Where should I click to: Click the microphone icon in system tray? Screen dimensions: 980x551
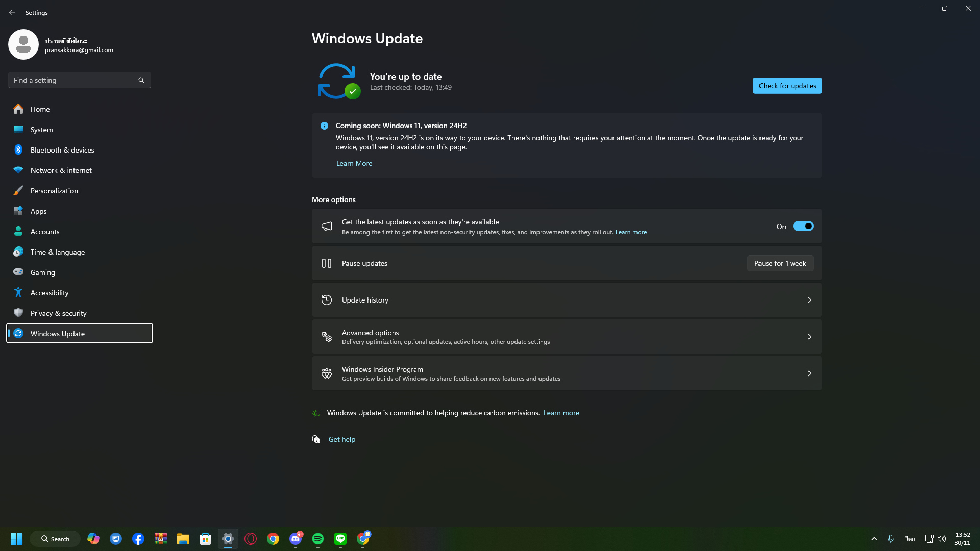(x=891, y=539)
